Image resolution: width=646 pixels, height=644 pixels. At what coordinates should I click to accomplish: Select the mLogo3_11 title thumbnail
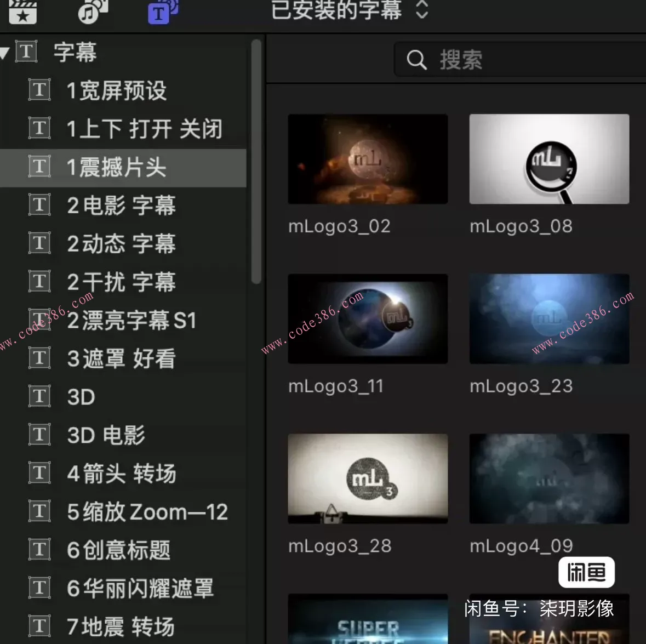pyautogui.click(x=368, y=318)
